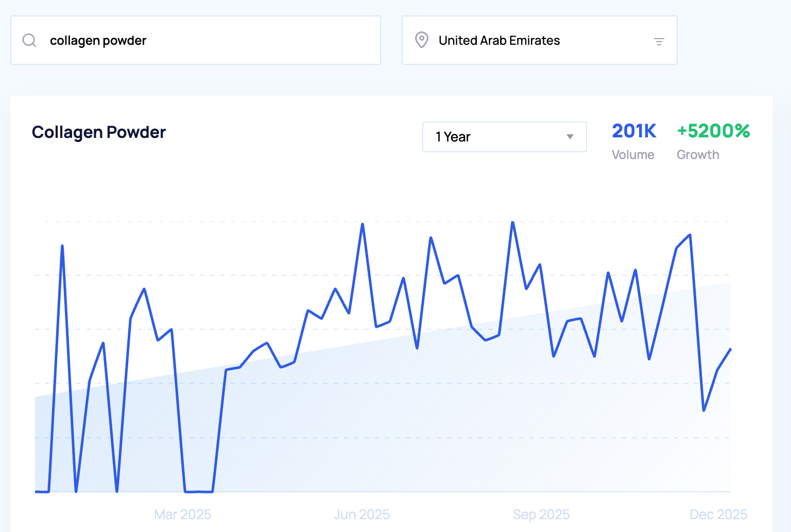Click the trend line's final point at Dec 2025
This screenshot has width=791, height=532.
click(x=730, y=349)
